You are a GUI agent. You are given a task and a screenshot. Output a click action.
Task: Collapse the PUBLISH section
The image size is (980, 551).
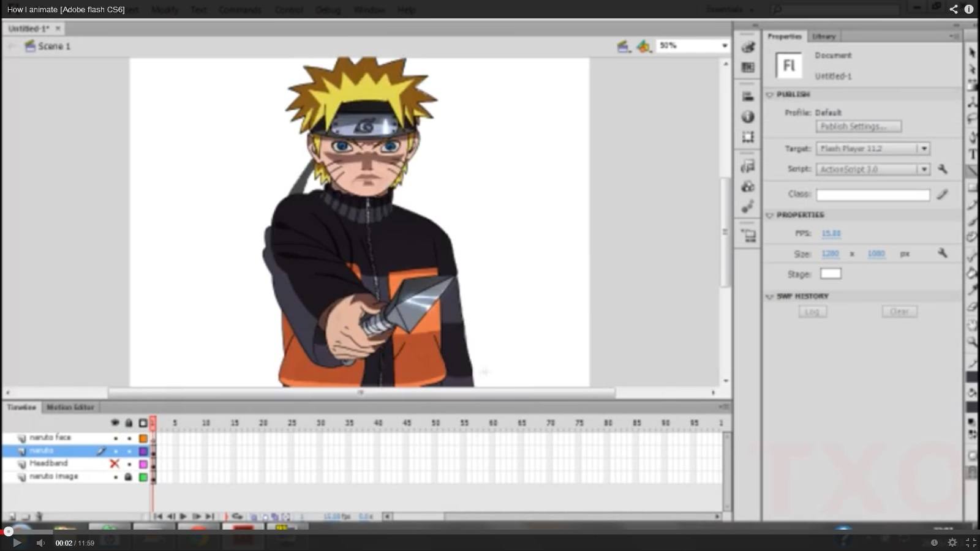[x=770, y=95]
